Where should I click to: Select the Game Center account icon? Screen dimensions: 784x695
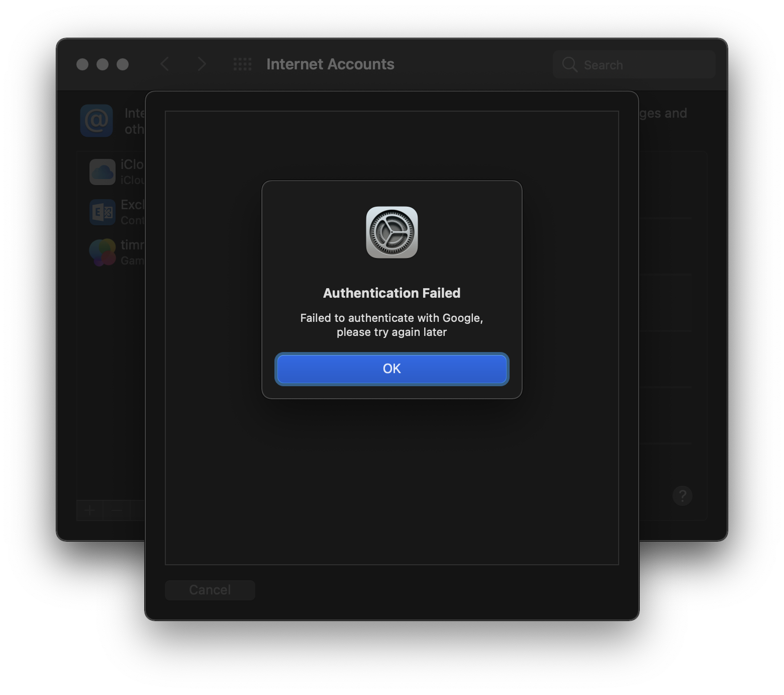[103, 252]
